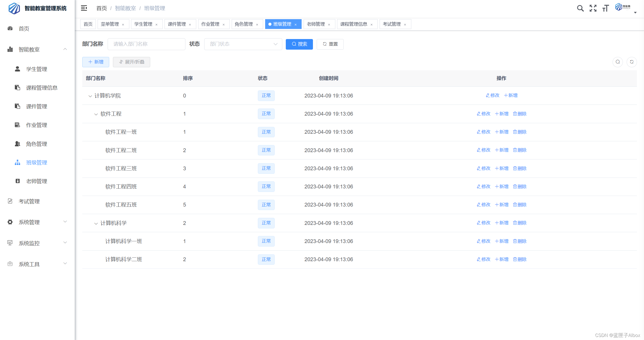The image size is (644, 340).
Task: Click the blue 搜索 button
Action: [299, 44]
